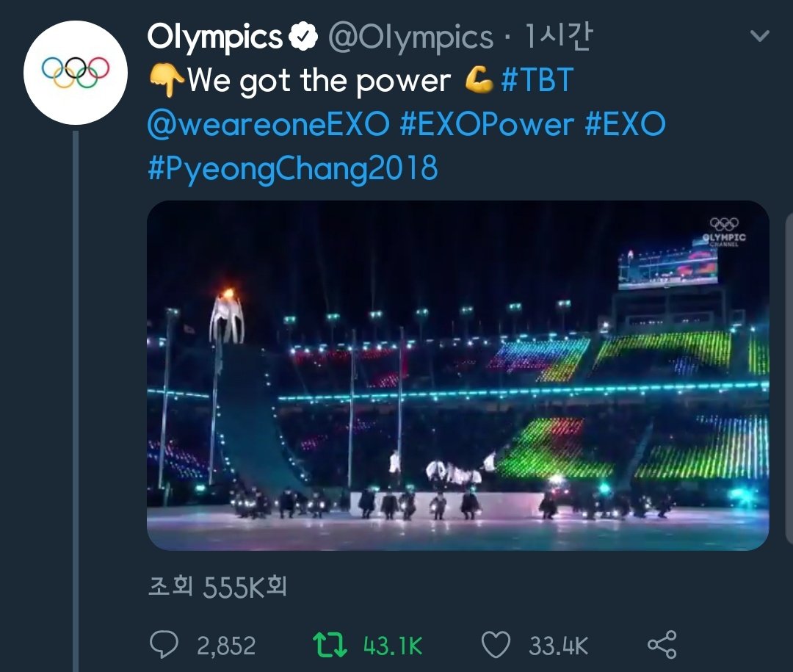Play the EXO performance video

(x=457, y=375)
